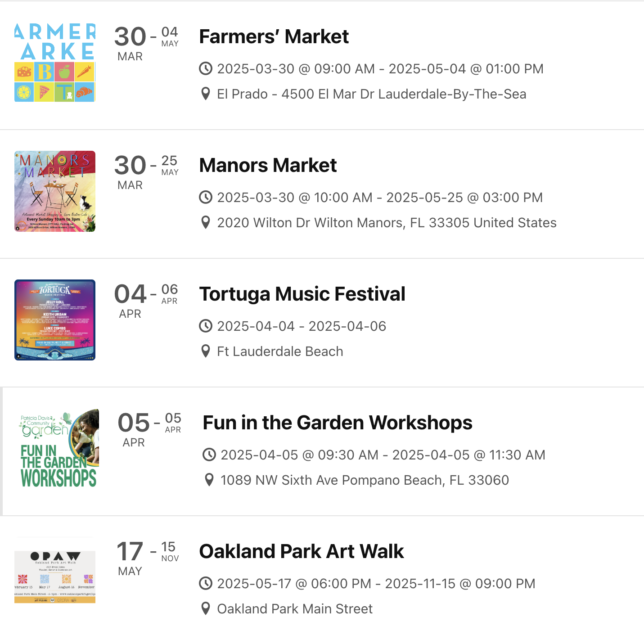Click the Farmers' Market thumbnail image
Image resolution: width=644 pixels, height=644 pixels.
(55, 63)
